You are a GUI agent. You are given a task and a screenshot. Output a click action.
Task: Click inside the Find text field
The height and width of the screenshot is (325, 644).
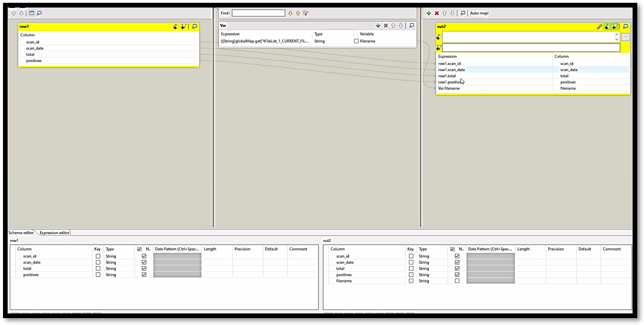(x=258, y=13)
